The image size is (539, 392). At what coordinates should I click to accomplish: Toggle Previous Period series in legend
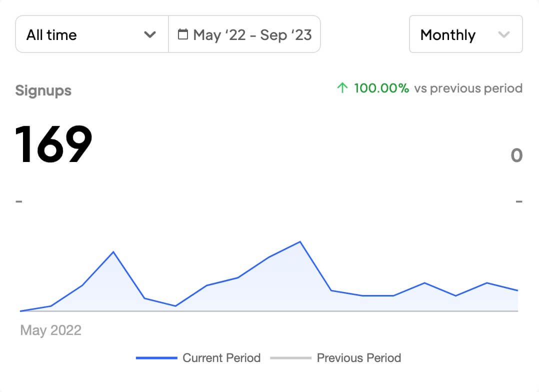(x=358, y=358)
